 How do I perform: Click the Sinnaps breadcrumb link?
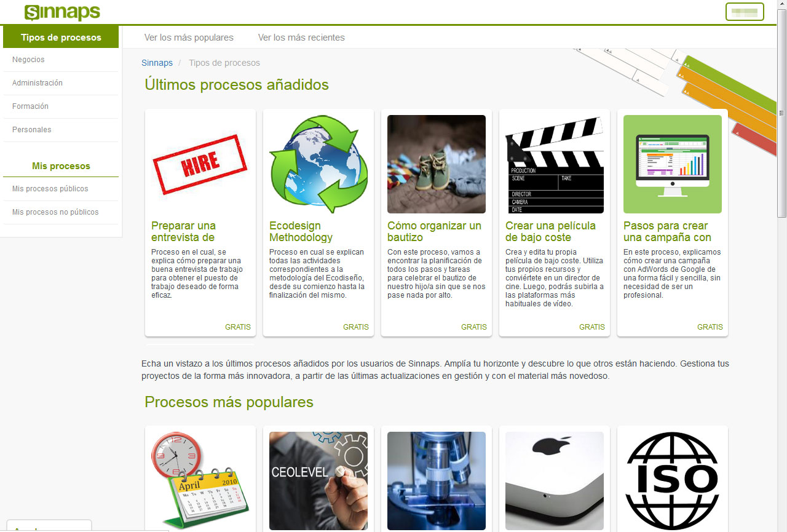pyautogui.click(x=157, y=63)
